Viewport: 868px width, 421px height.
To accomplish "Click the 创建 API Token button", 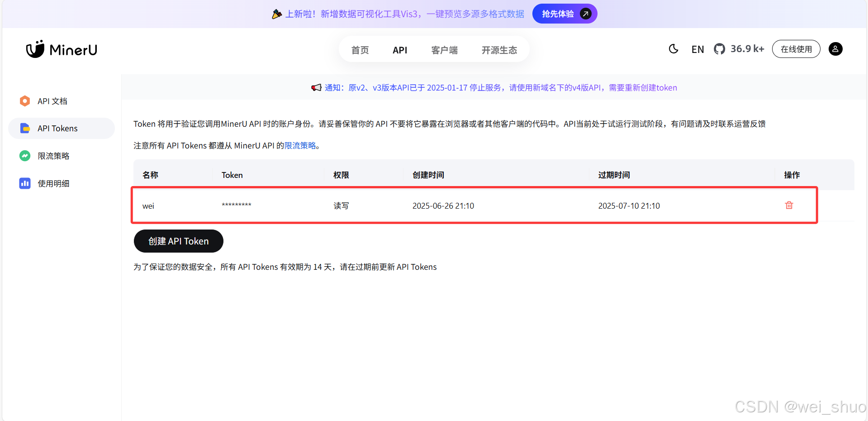I will [179, 241].
